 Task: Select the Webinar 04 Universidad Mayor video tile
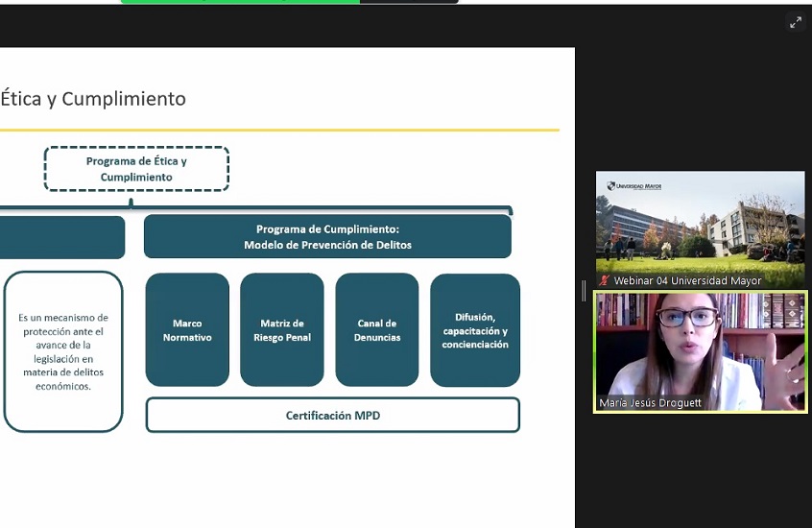(x=700, y=229)
